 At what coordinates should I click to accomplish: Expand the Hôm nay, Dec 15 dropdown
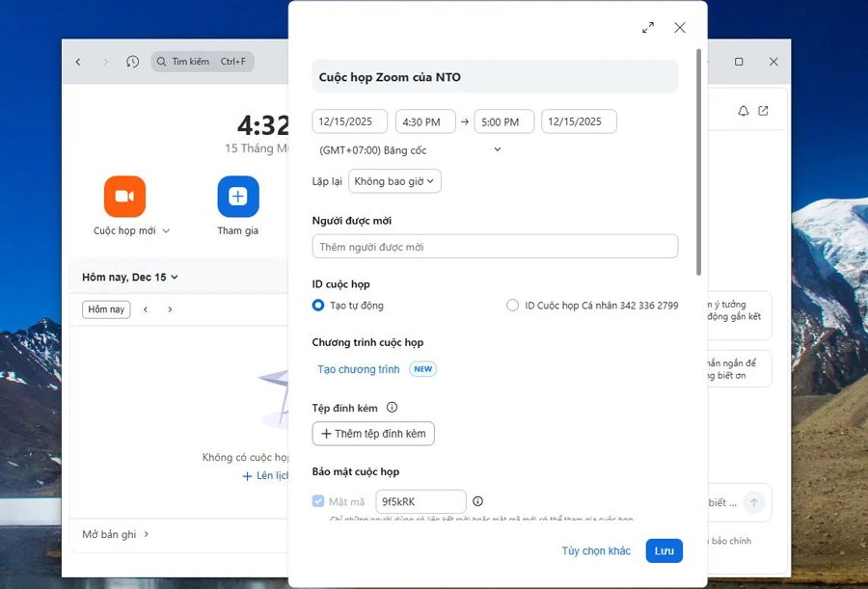(129, 276)
